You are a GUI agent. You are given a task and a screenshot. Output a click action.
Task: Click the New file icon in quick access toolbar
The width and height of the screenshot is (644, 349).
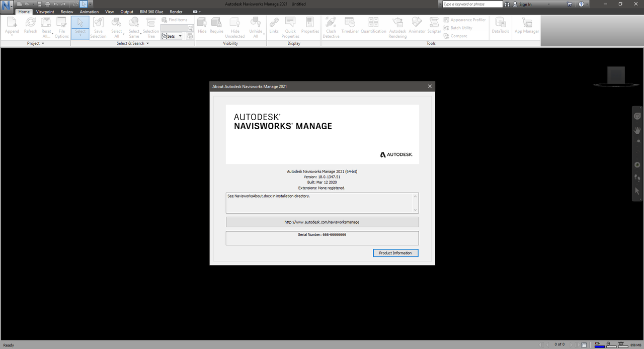point(20,4)
